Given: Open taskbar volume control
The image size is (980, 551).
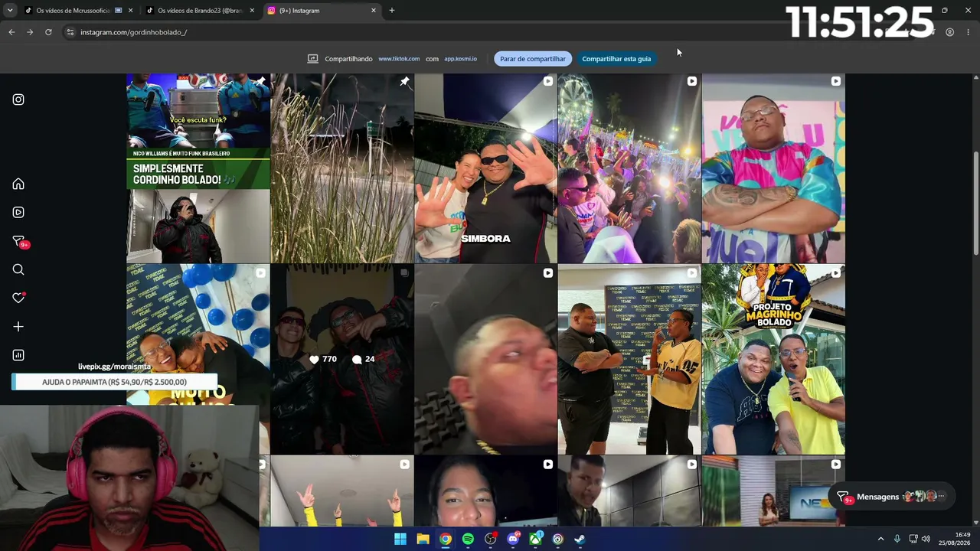Looking at the screenshot, I should coord(926,539).
